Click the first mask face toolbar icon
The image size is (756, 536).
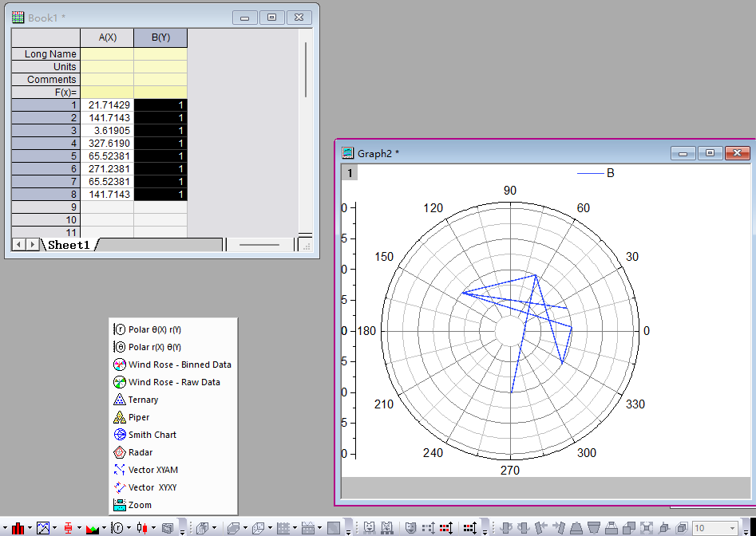tap(370, 528)
